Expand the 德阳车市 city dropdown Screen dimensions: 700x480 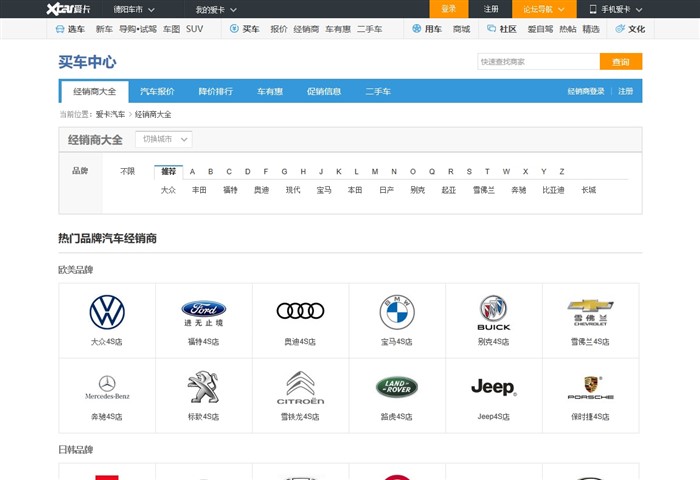(x=134, y=9)
